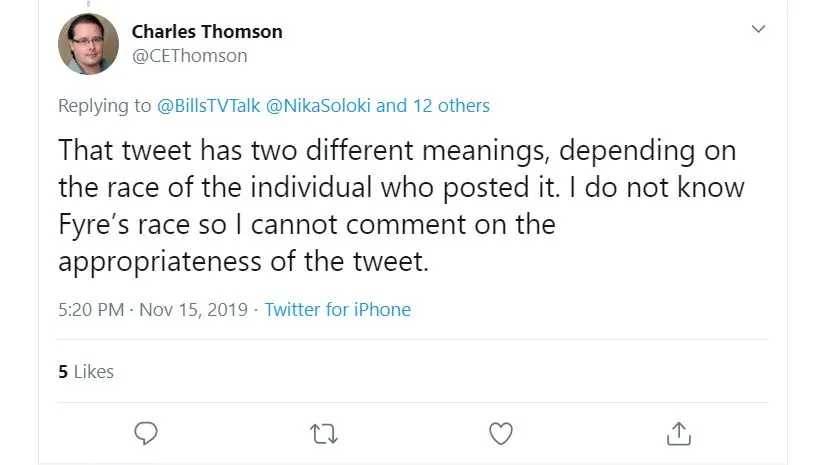This screenshot has height=465, width=819.
Task: Open Charles Thomson's profile picture
Action: click(x=89, y=44)
